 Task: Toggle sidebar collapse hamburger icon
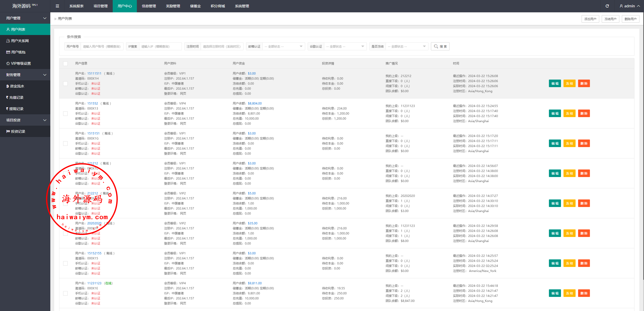coord(57,6)
